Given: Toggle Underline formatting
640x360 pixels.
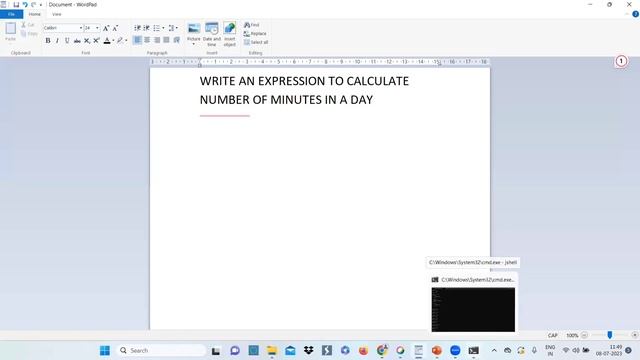Looking at the screenshot, I should [x=67, y=40].
